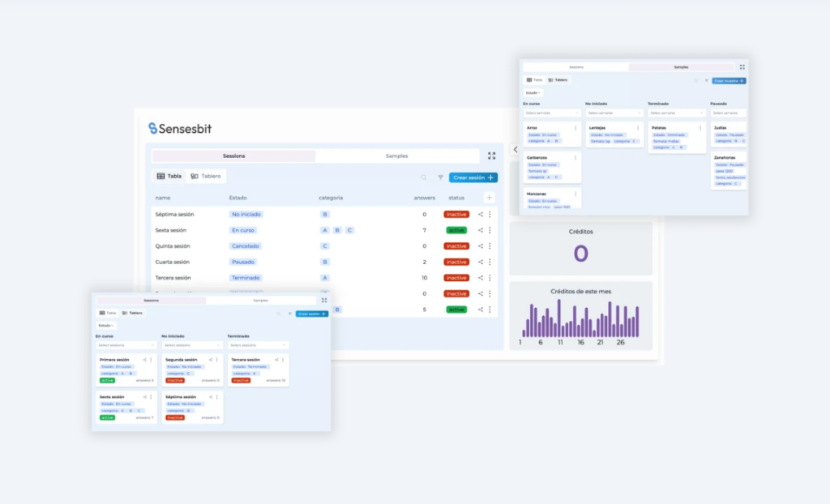Screen dimensions: 830x504
Task: Open three-dot menu on the Sexta sesión row
Action: coord(490,230)
